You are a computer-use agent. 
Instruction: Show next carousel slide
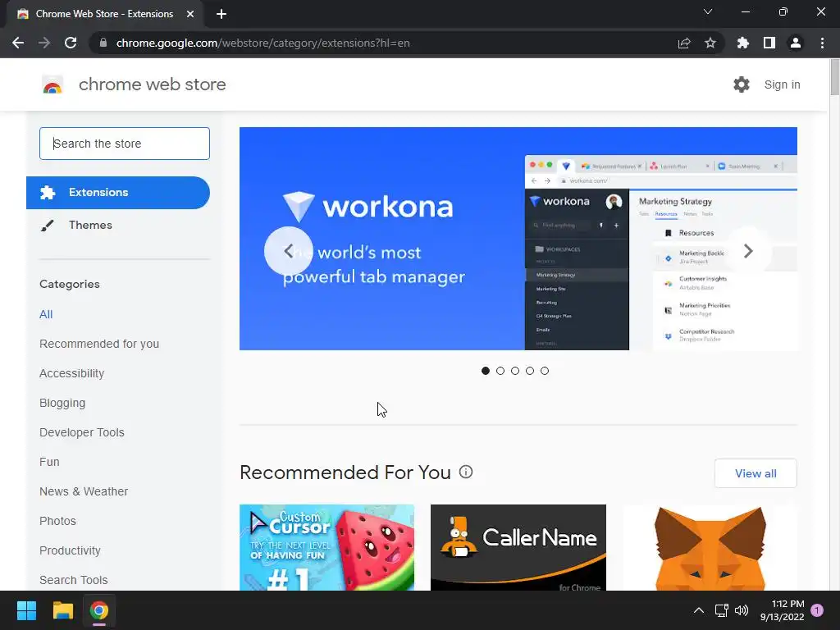coord(748,251)
